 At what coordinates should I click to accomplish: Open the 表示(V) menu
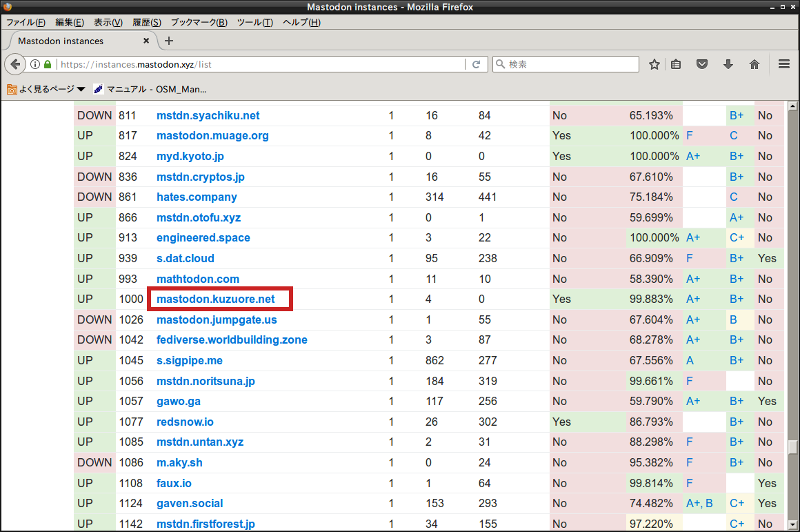coord(108,22)
